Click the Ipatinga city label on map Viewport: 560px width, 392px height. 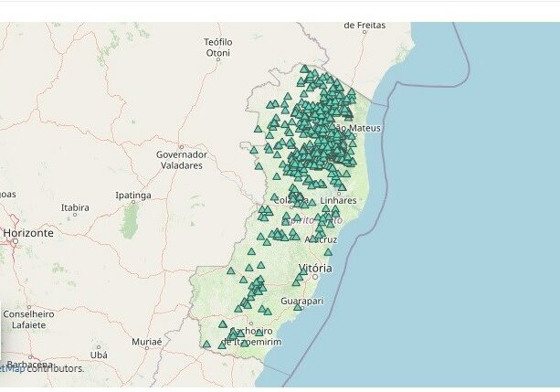(132, 196)
